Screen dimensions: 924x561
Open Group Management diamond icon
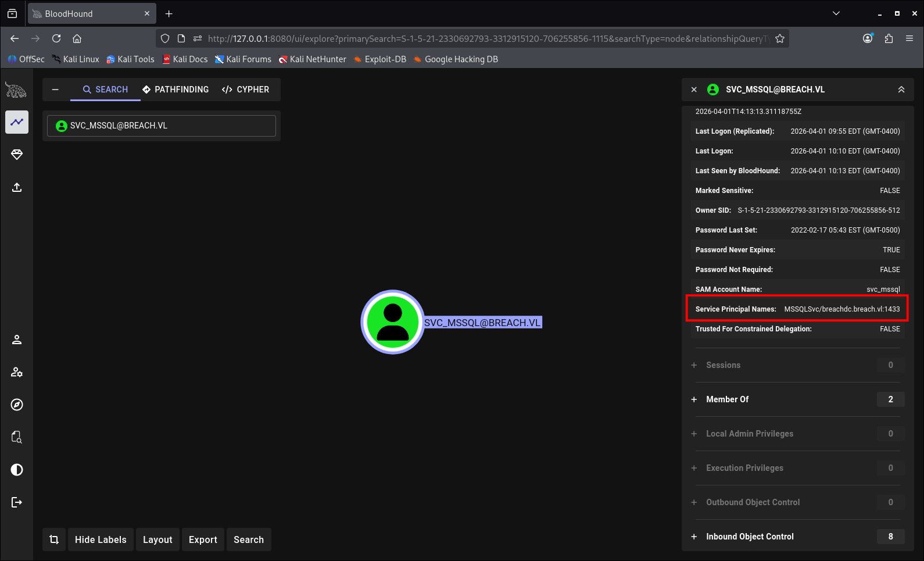pos(17,155)
